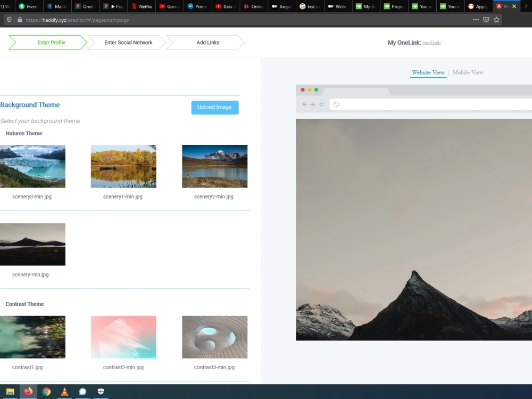
Task: Open VLC media player from taskbar
Action: click(x=64, y=392)
